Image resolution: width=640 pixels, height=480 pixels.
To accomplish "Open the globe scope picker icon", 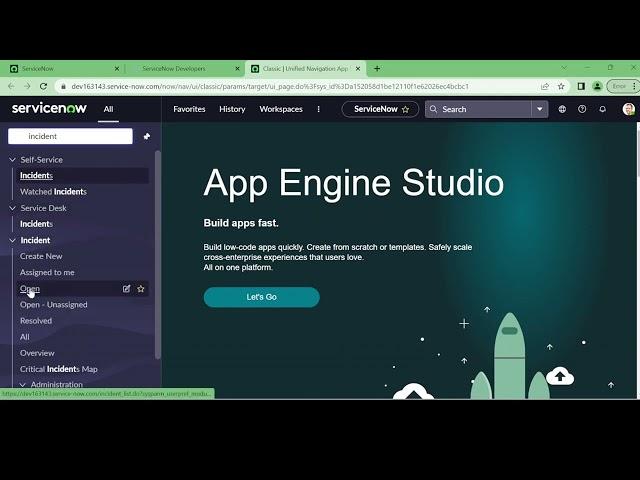I will (x=562, y=109).
